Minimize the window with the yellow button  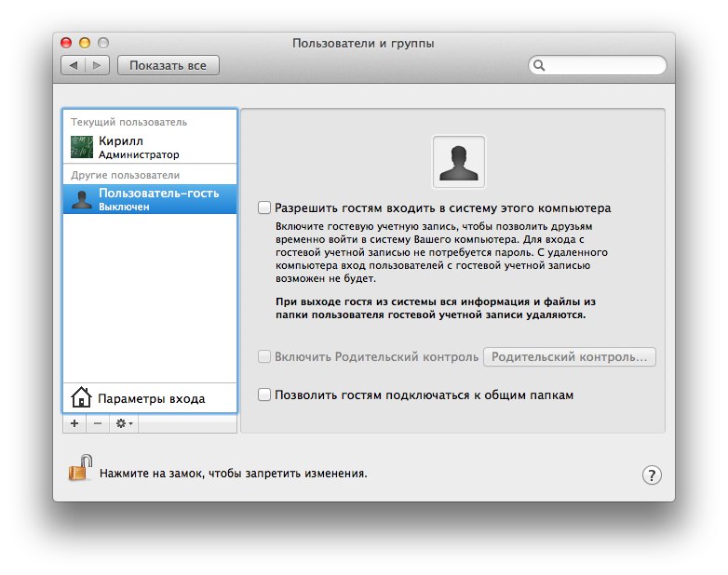click(x=85, y=43)
